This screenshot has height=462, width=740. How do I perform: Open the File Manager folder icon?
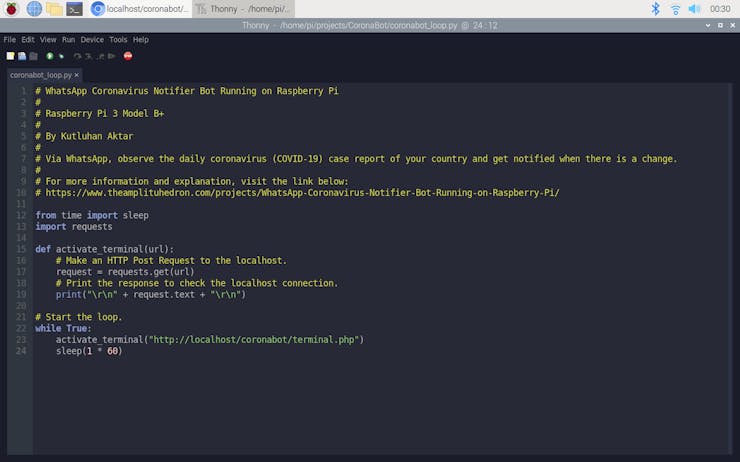(x=54, y=8)
